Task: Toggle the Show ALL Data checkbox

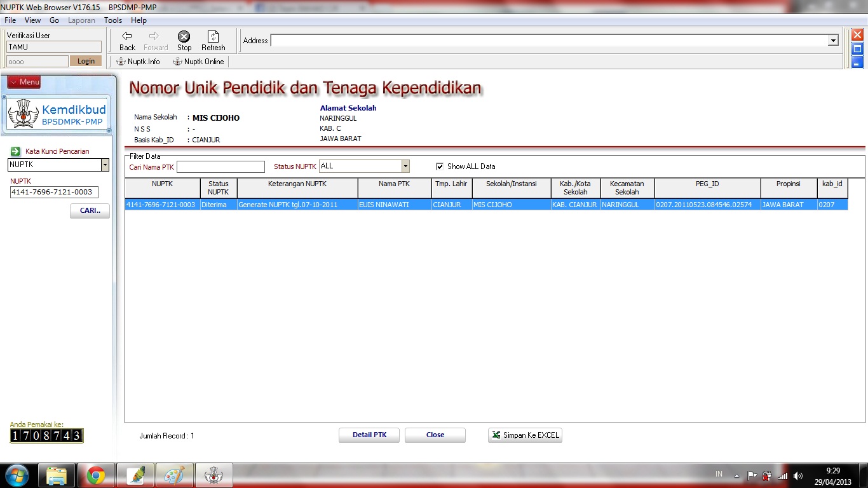Action: click(440, 166)
